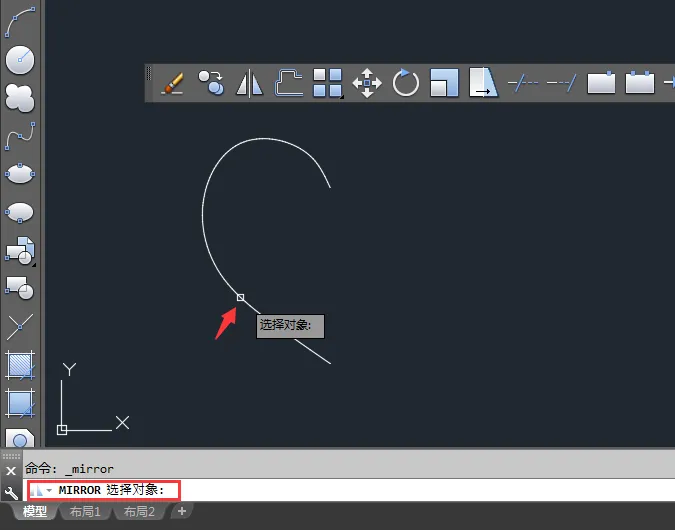Select the Scale tool
Screen dimensions: 675x530
(444, 83)
